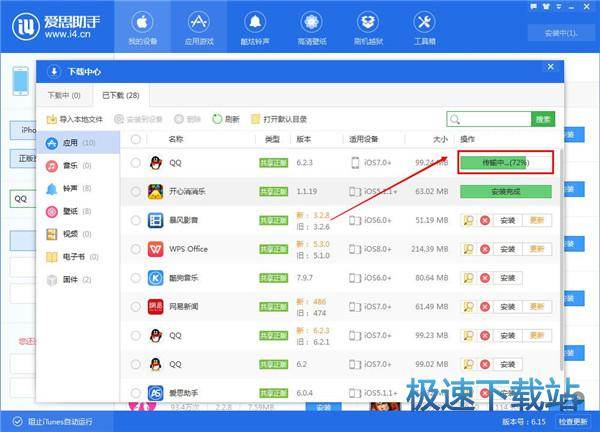
Task: Click the 安装中(1) status button
Action: [x=561, y=33]
